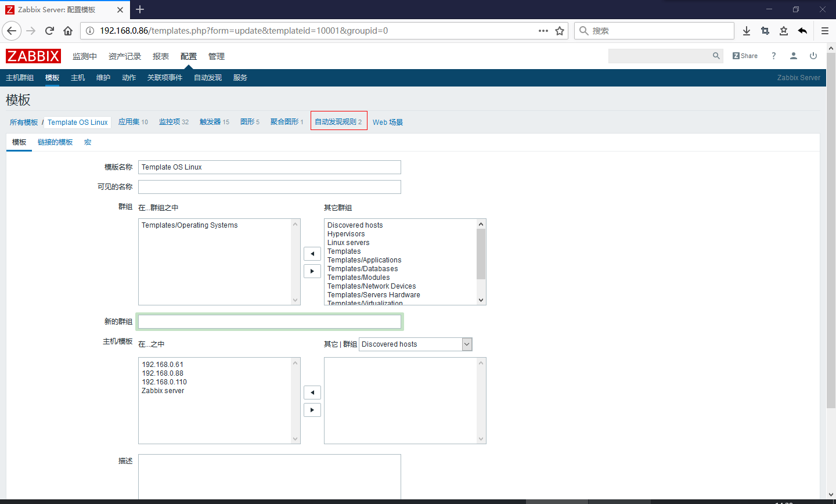The height and width of the screenshot is (504, 836).
Task: Open page actions three-dot menu in address bar
Action: [x=543, y=31]
